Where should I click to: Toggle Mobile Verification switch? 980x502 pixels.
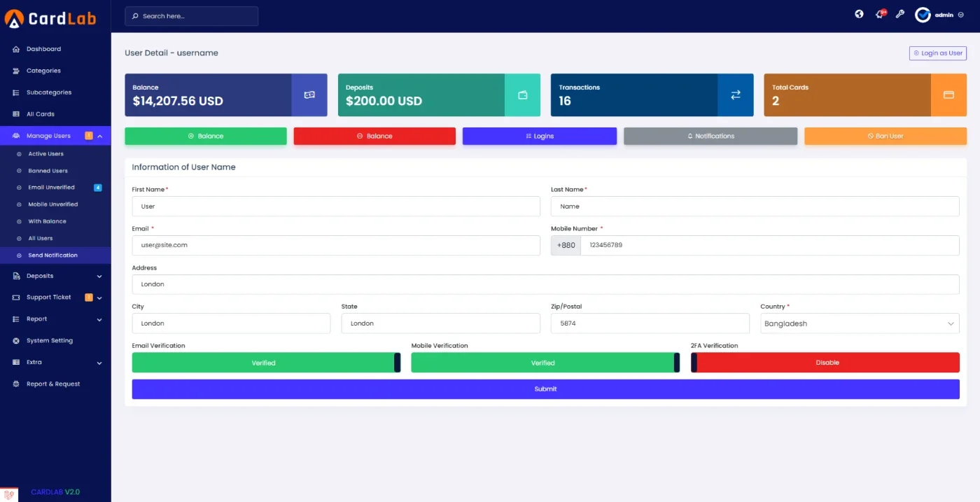[x=545, y=363]
